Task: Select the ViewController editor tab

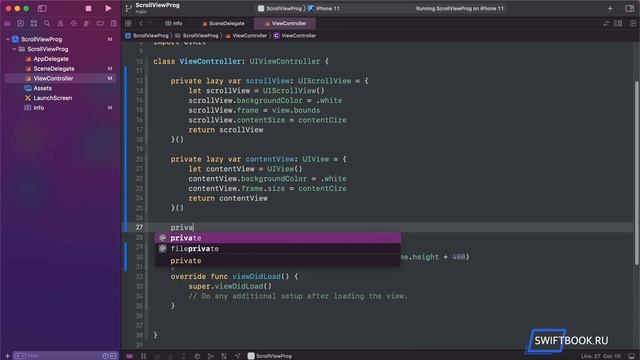Action: coord(285,24)
